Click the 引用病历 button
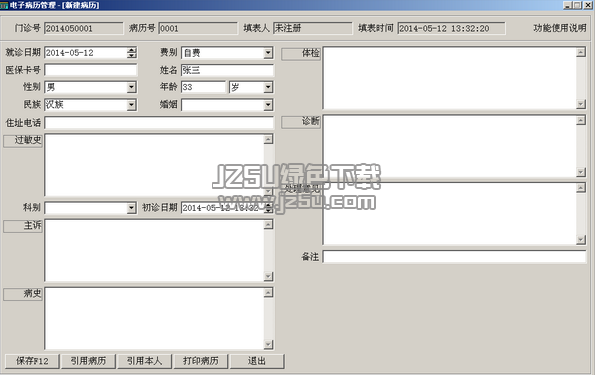This screenshot has height=375, width=595. point(88,361)
